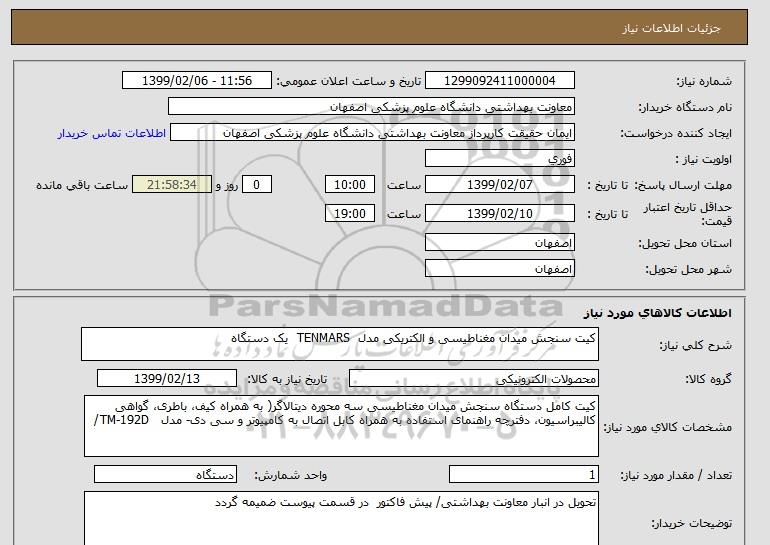Click label توضیحات خریدار
Viewport: 770px width, 545px height.
691,523
